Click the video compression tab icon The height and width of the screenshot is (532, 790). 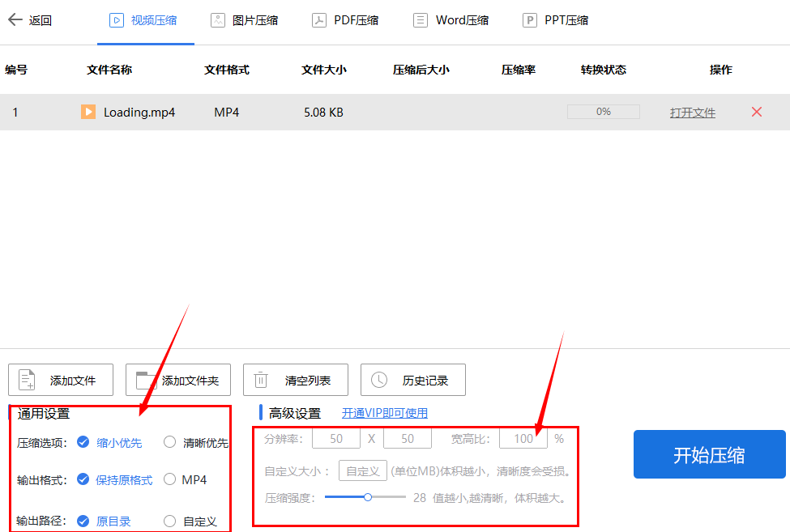(x=117, y=20)
